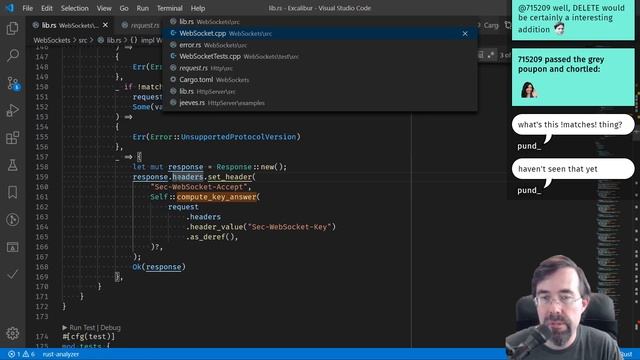
Task: Open the Test flask view
Action: point(12,165)
